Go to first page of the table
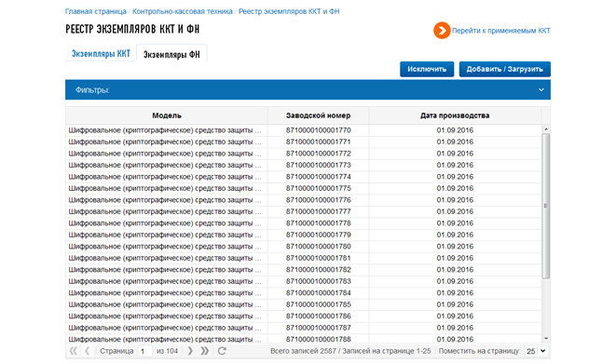616x364 pixels. tap(73, 351)
